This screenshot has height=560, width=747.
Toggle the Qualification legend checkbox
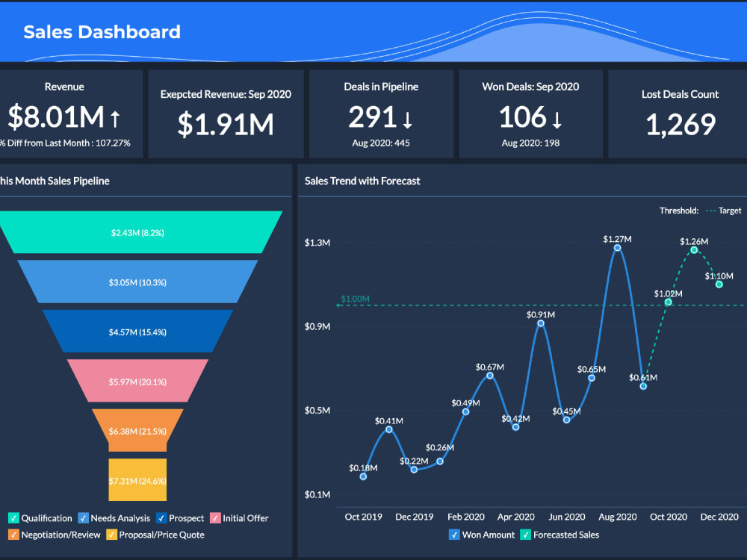[x=13, y=518]
